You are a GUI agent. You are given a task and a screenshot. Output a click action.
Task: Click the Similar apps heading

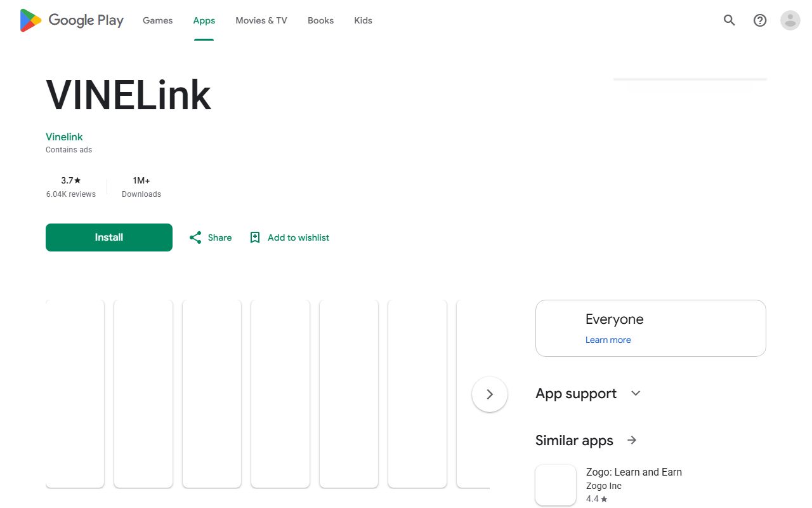click(x=574, y=440)
